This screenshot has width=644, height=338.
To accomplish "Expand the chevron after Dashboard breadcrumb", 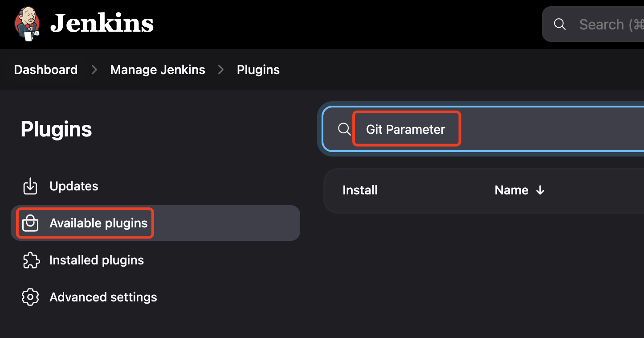I will (x=94, y=70).
